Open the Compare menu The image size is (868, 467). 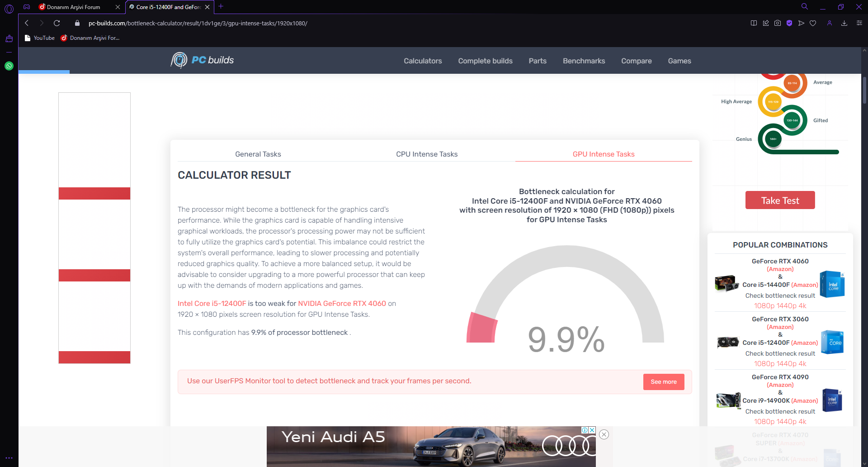(636, 61)
